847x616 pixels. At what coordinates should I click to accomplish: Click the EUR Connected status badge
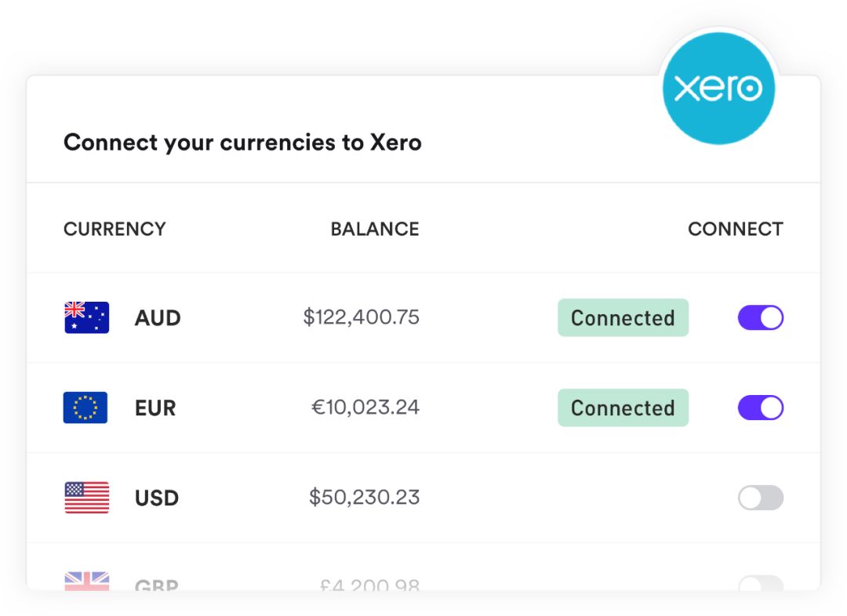point(623,408)
